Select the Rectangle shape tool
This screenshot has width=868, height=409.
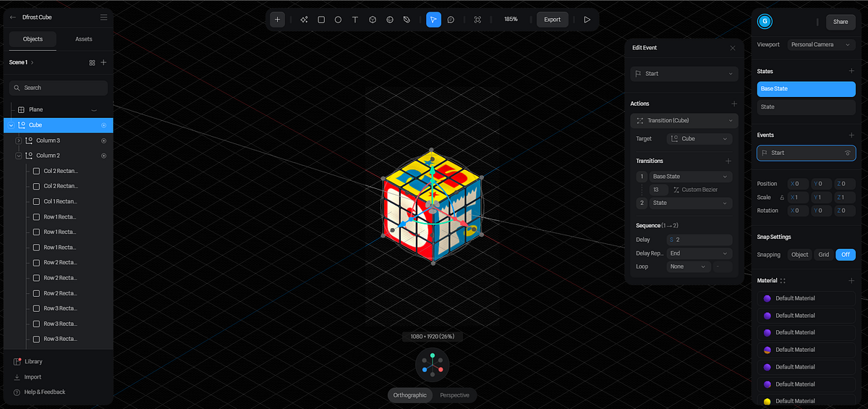tap(321, 20)
